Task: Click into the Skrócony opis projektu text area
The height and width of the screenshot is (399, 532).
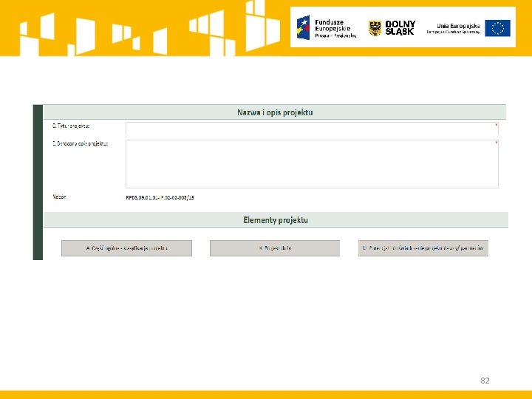Action: pyautogui.click(x=312, y=164)
